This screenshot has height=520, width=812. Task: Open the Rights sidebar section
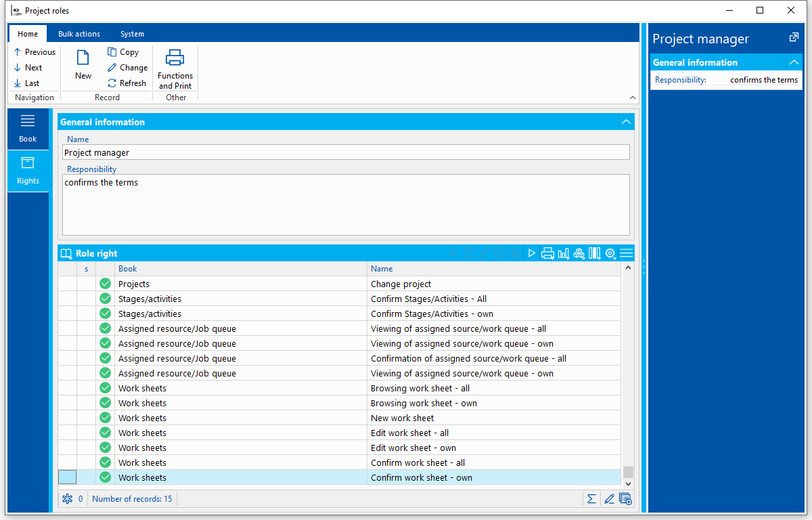tap(28, 171)
